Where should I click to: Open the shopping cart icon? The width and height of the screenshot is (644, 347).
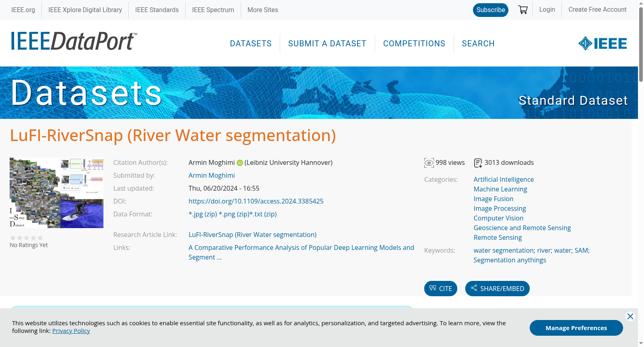click(x=523, y=10)
